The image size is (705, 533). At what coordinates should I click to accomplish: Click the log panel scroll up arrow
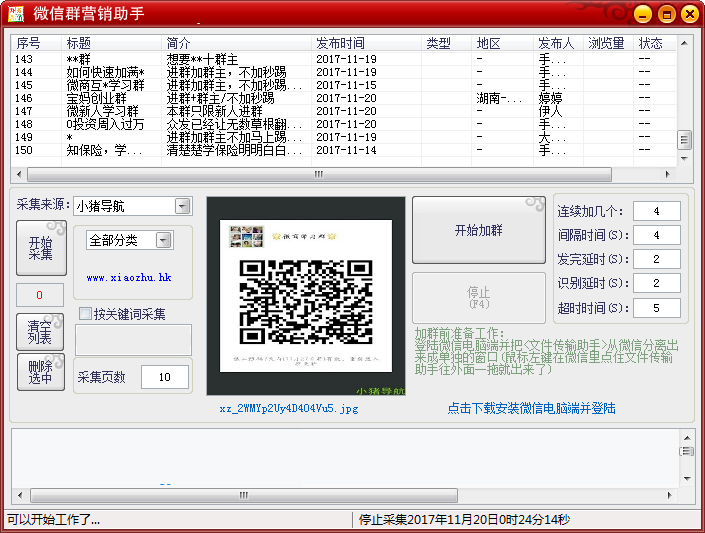click(x=687, y=438)
